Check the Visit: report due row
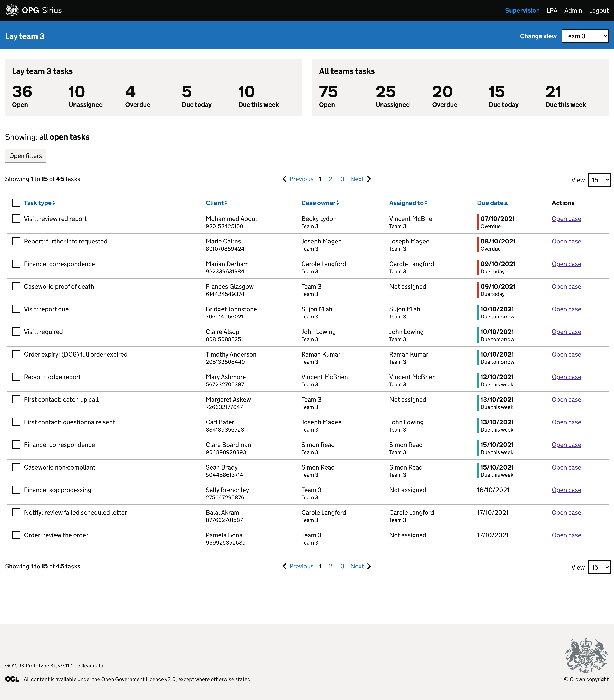Image resolution: width=614 pixels, height=700 pixels. [x=16, y=309]
